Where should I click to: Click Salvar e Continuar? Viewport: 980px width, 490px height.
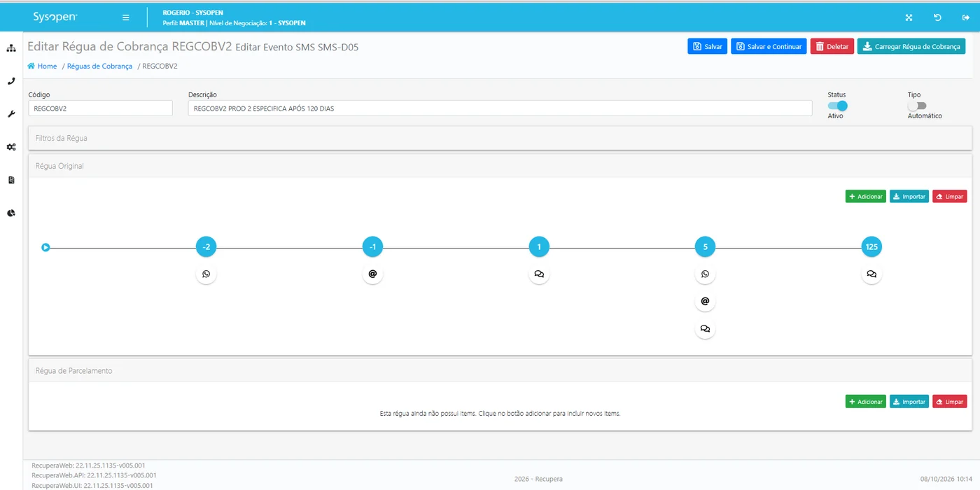769,46
